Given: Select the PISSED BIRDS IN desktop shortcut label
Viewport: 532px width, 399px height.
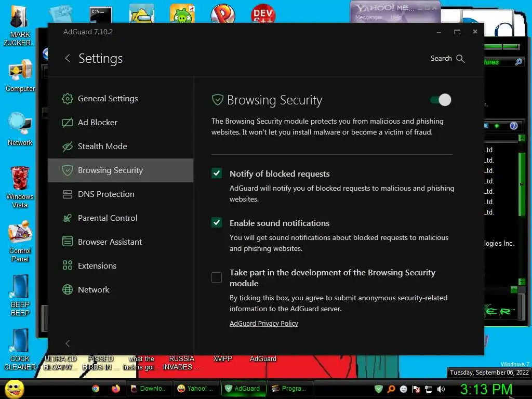Looking at the screenshot, I should pyautogui.click(x=100, y=363).
